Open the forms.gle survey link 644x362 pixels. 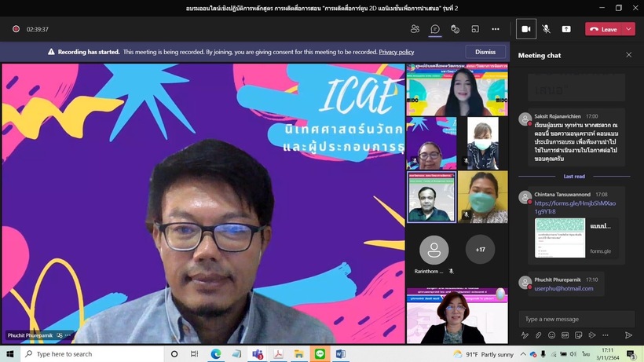click(575, 207)
